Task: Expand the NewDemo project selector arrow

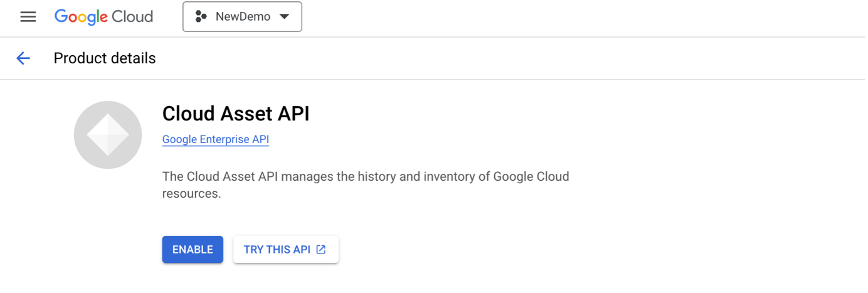Action: tap(284, 17)
